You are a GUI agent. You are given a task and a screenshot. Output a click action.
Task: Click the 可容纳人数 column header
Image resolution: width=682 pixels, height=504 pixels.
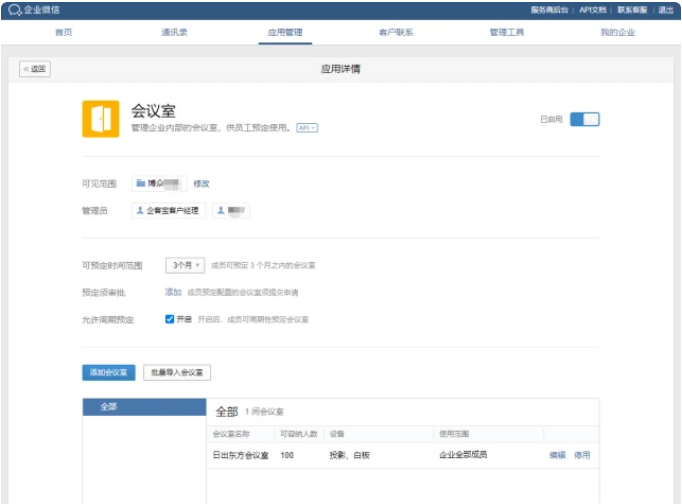pos(299,434)
